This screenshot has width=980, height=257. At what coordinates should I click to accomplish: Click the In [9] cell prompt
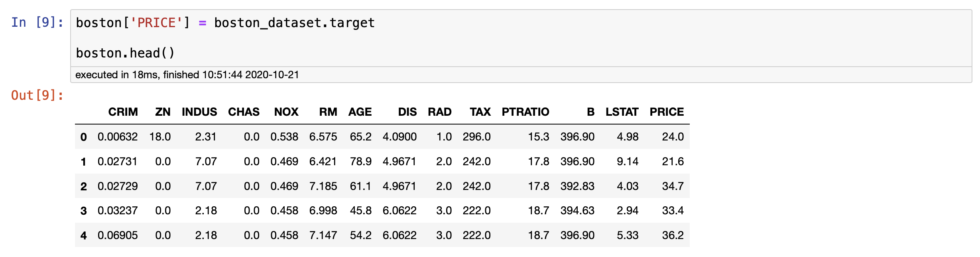click(x=37, y=22)
